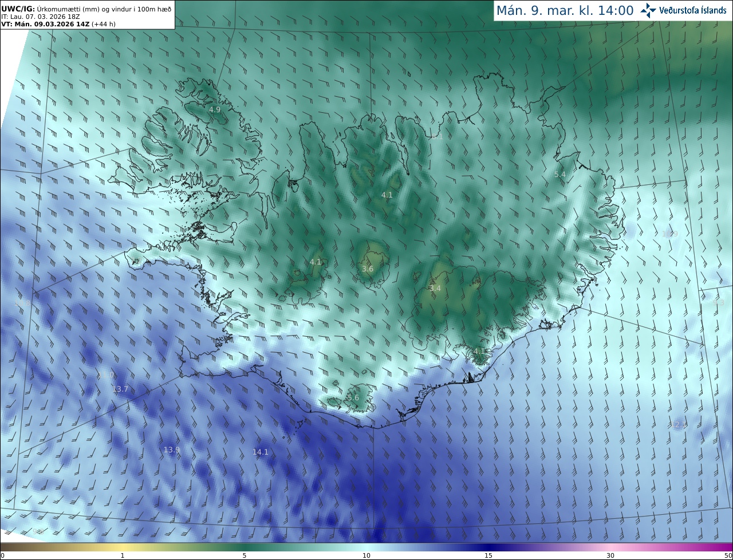Click the 3.4 value label on the map
This screenshot has height=560, width=733.
pos(435,288)
